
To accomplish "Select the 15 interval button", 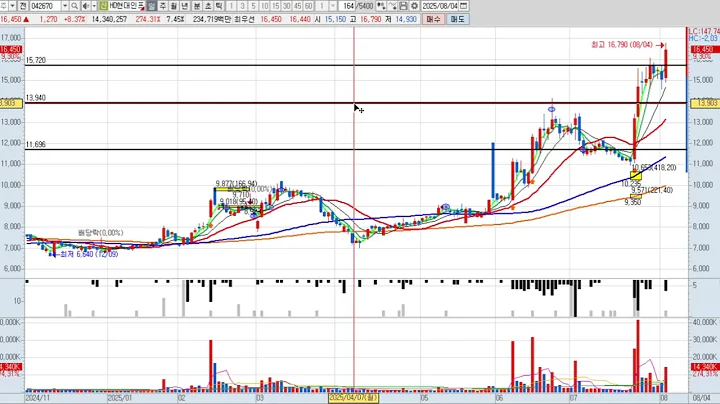I will 276,6.
